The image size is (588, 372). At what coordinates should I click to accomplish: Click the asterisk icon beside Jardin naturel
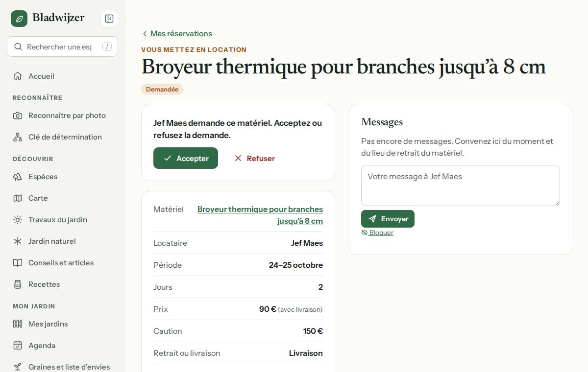coord(18,241)
